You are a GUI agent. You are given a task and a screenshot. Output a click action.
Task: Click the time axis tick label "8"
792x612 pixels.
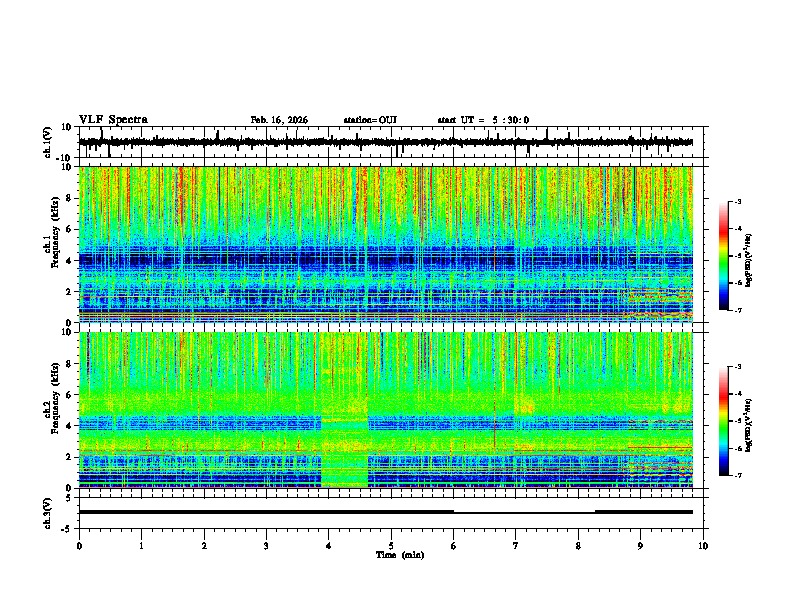point(578,546)
